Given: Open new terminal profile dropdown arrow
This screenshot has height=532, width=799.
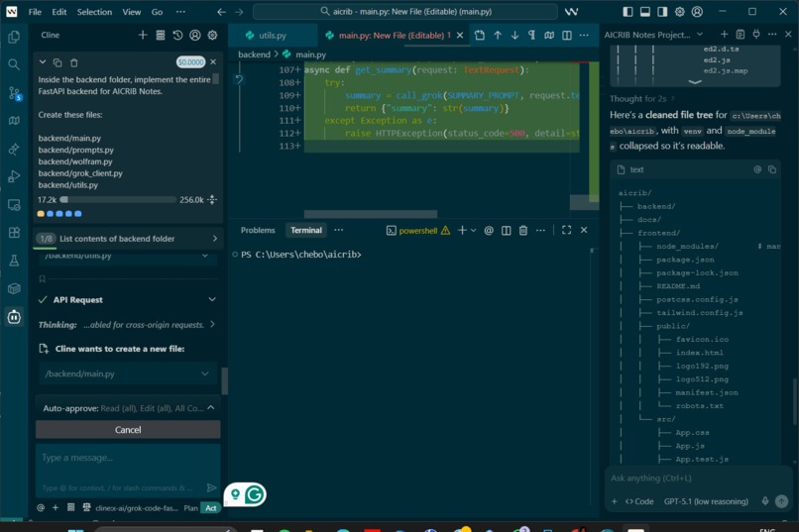Looking at the screenshot, I should pos(474,231).
